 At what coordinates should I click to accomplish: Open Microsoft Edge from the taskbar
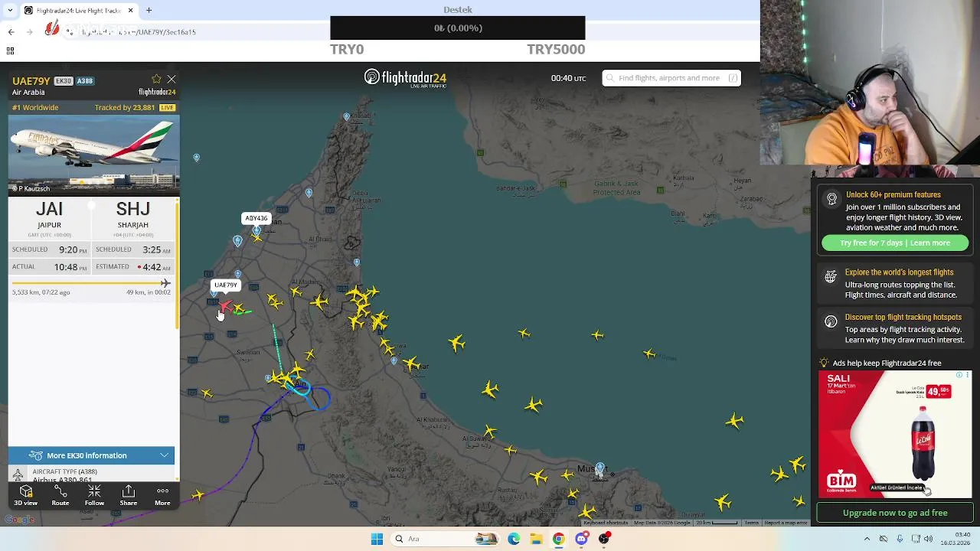tap(514, 539)
